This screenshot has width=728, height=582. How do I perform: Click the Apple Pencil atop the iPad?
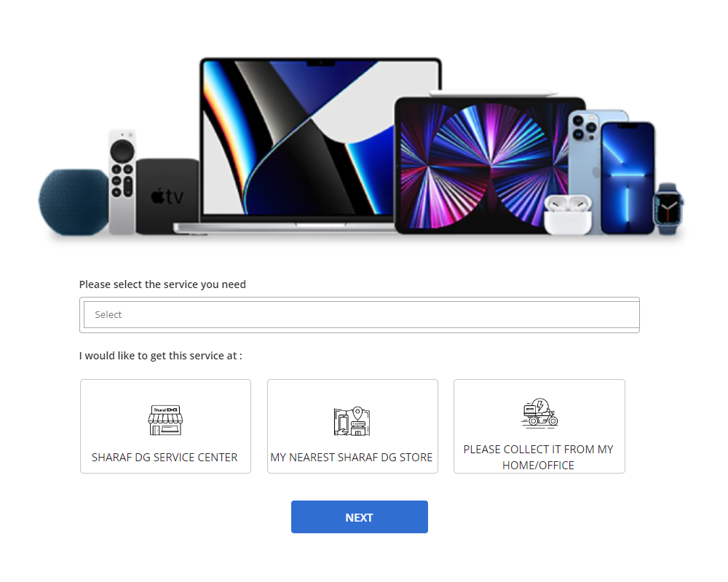coord(494,93)
